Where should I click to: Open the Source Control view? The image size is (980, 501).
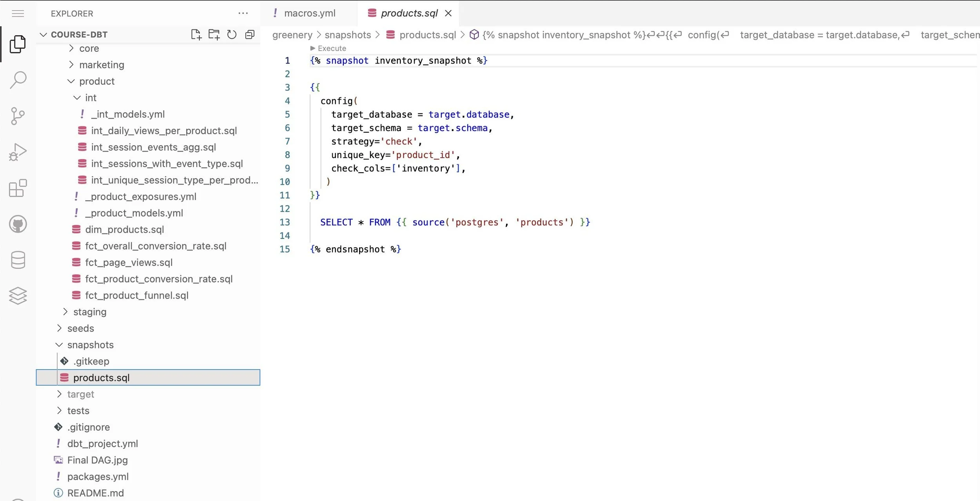(18, 116)
